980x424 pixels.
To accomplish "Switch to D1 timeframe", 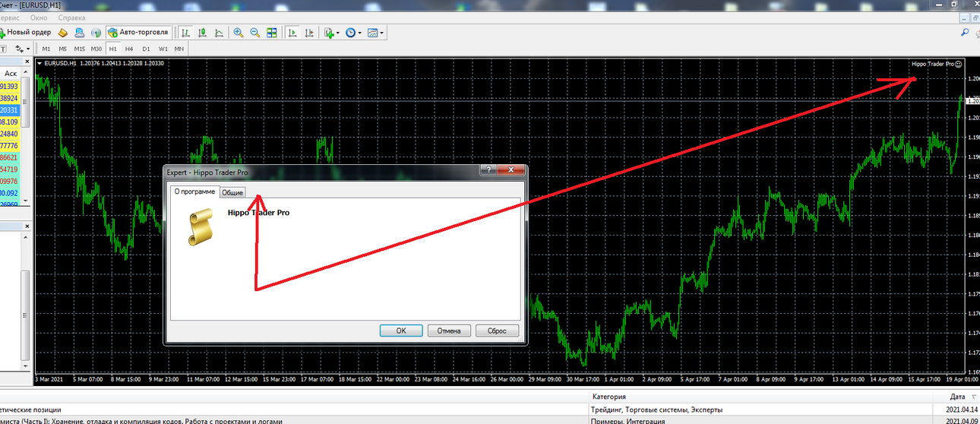I will pyautogui.click(x=146, y=49).
